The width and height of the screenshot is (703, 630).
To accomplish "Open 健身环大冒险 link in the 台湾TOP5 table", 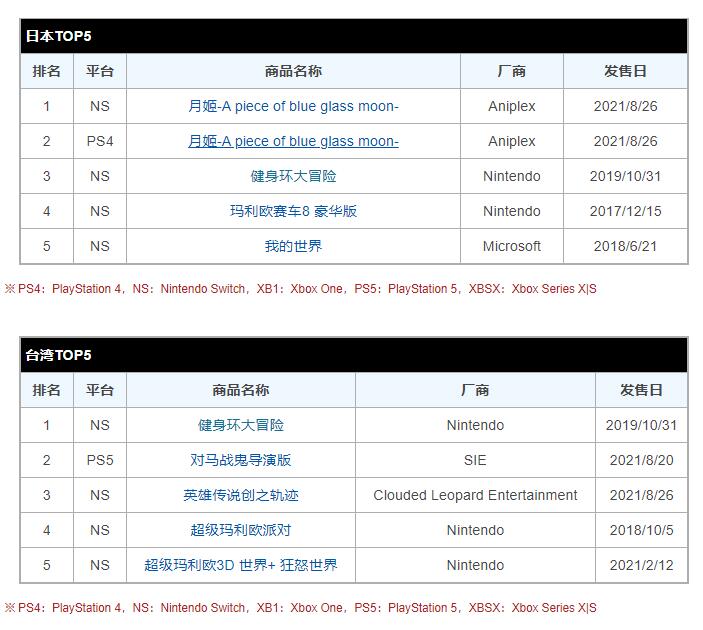I will pyautogui.click(x=241, y=425).
